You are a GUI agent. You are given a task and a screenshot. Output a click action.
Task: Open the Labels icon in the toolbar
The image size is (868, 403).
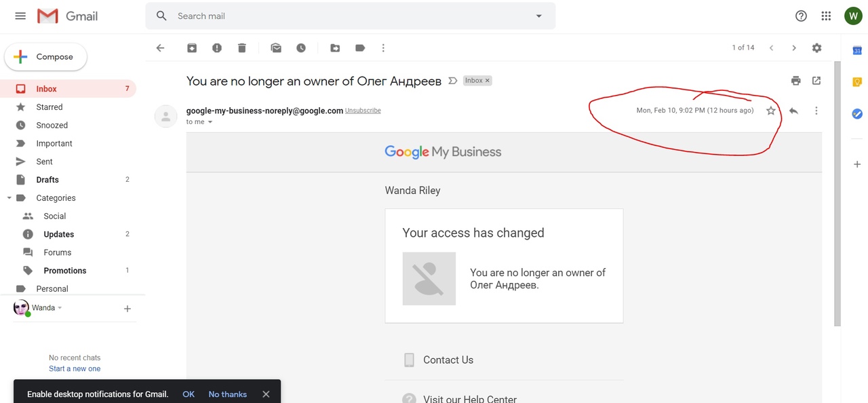click(360, 48)
